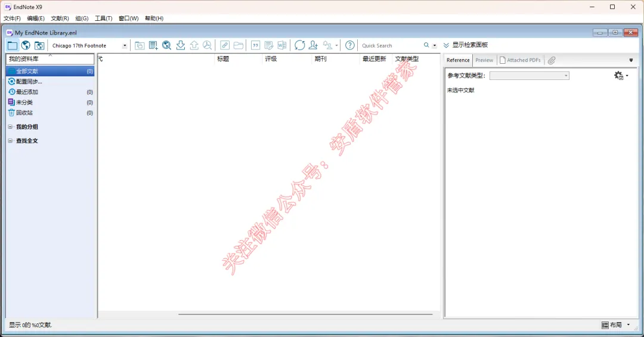Click the Sync Library circular arrows icon

tap(300, 45)
